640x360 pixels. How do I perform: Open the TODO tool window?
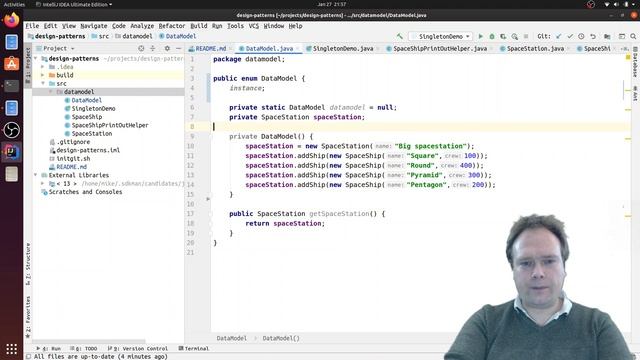pyautogui.click(x=84, y=349)
